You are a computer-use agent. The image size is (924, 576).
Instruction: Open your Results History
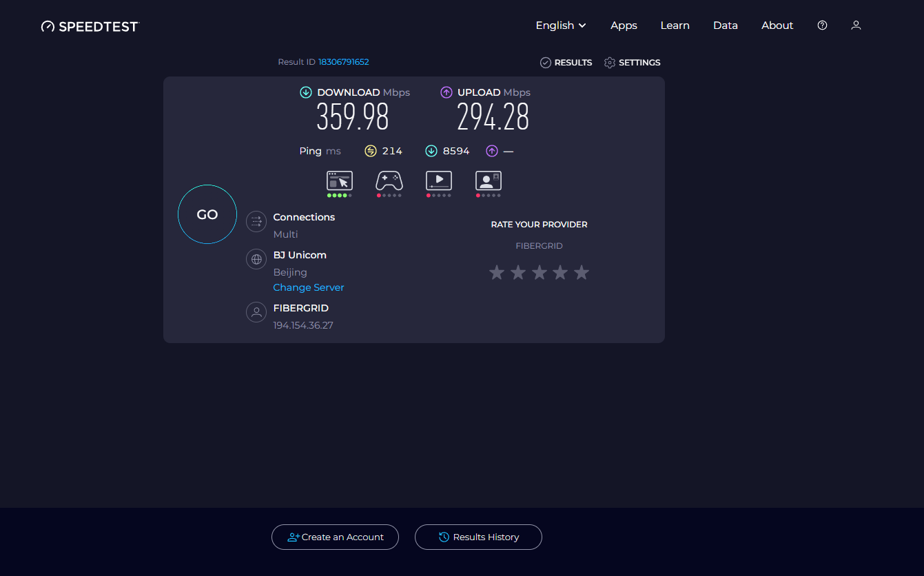pyautogui.click(x=478, y=537)
